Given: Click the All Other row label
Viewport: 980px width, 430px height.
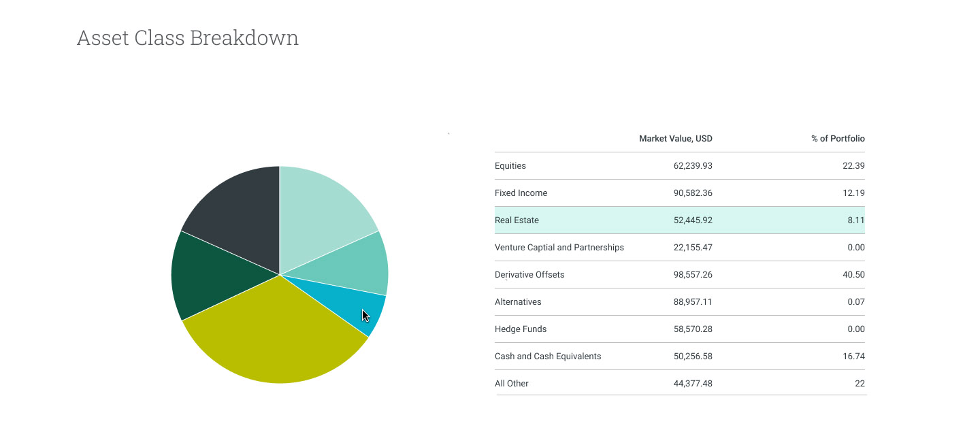Looking at the screenshot, I should 512,384.
